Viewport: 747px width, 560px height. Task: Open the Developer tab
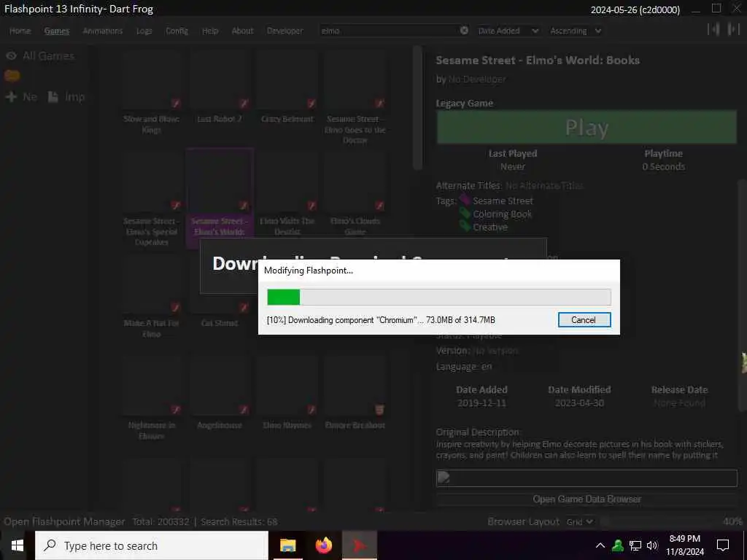pos(285,31)
